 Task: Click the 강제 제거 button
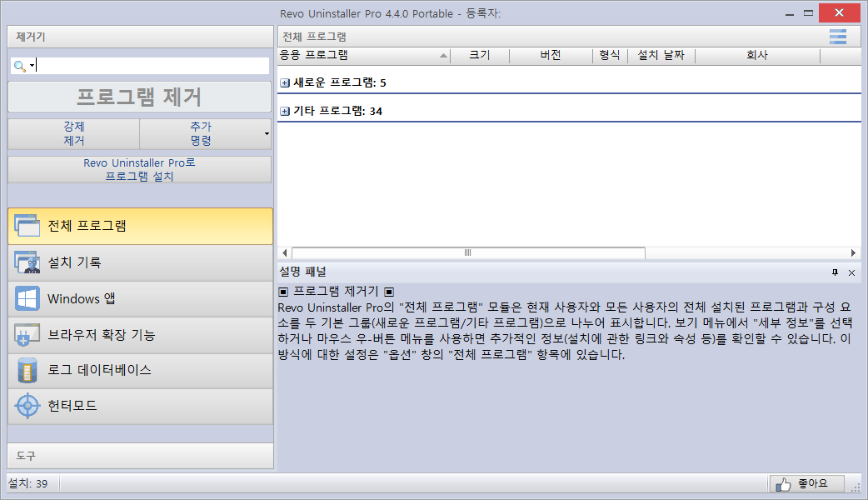coord(73,133)
